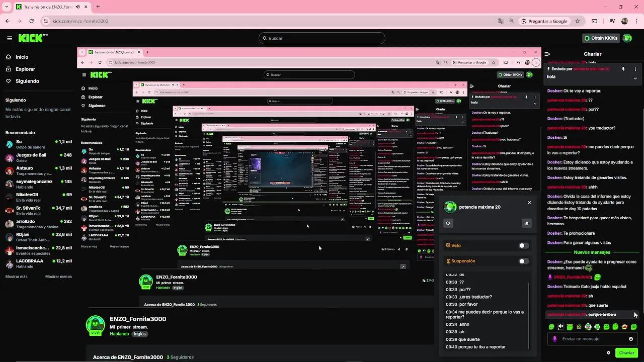644x362 pixels.
Task: Open a new tab with the plus button
Action: pos(98,7)
